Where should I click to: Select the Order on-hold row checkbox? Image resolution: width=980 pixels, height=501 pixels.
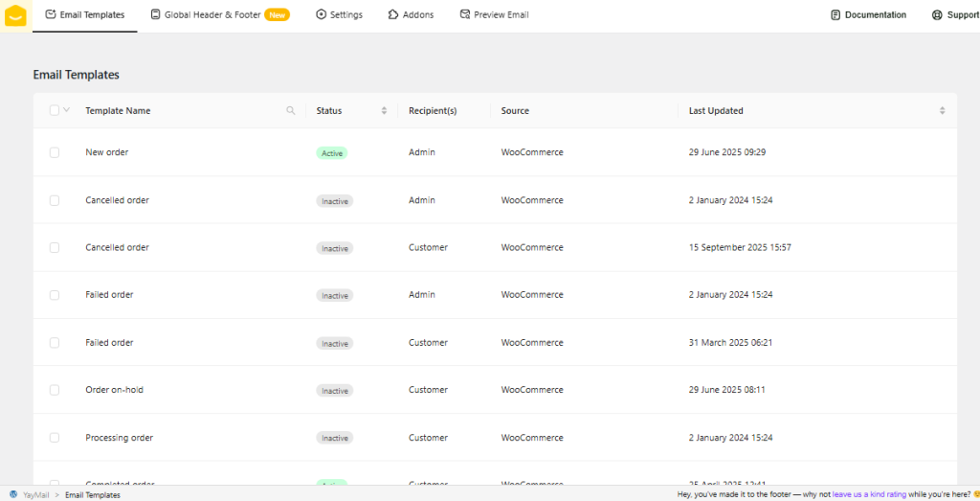click(55, 390)
